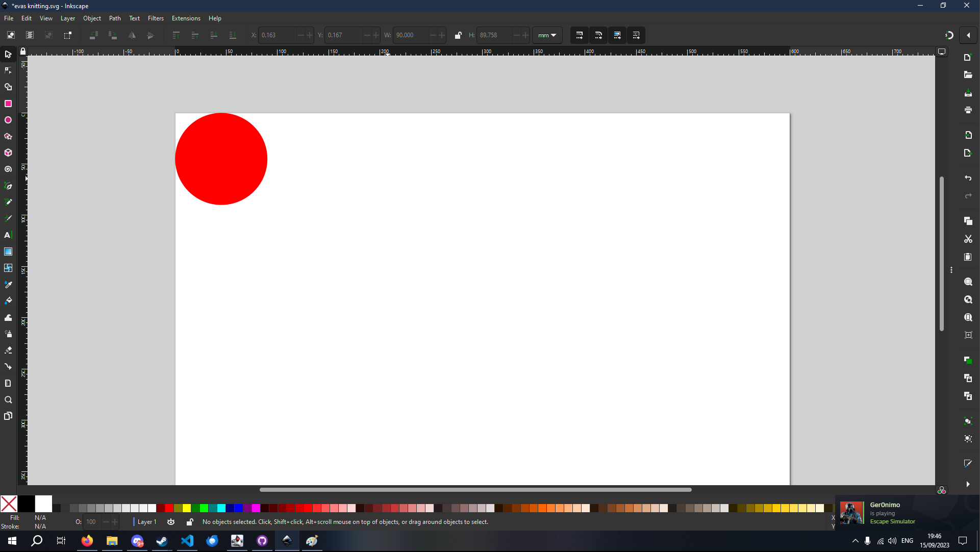The width and height of the screenshot is (980, 552).
Task: Flip objects horizontally
Action: click(132, 35)
